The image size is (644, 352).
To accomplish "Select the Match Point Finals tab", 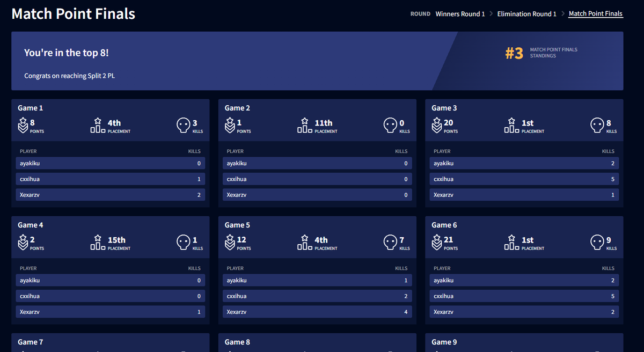I will [596, 14].
